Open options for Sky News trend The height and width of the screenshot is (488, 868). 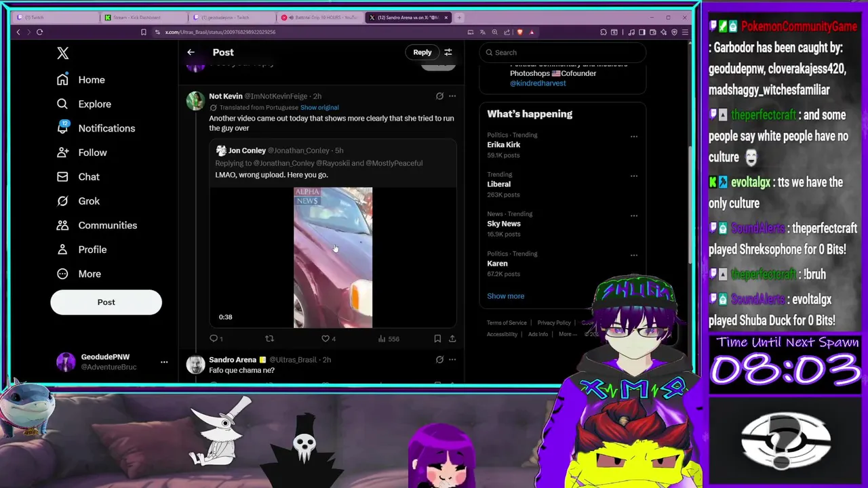click(634, 216)
